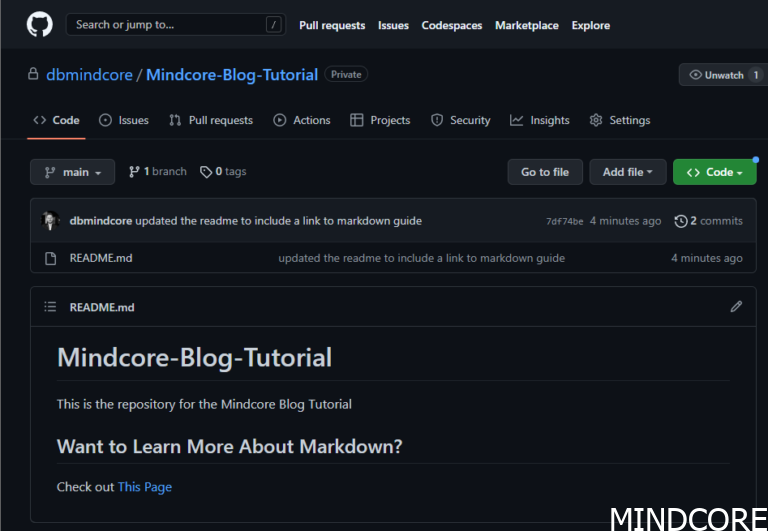Open latest commit message in commit bar

coord(278,221)
